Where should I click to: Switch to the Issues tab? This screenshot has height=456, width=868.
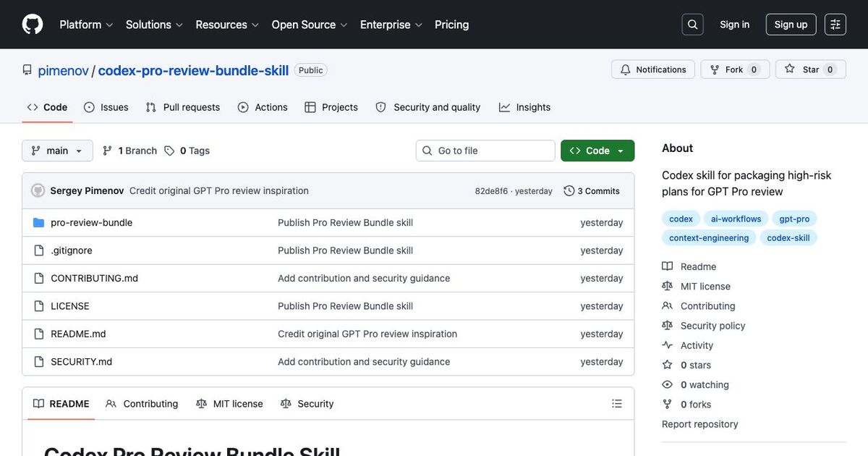pos(106,107)
